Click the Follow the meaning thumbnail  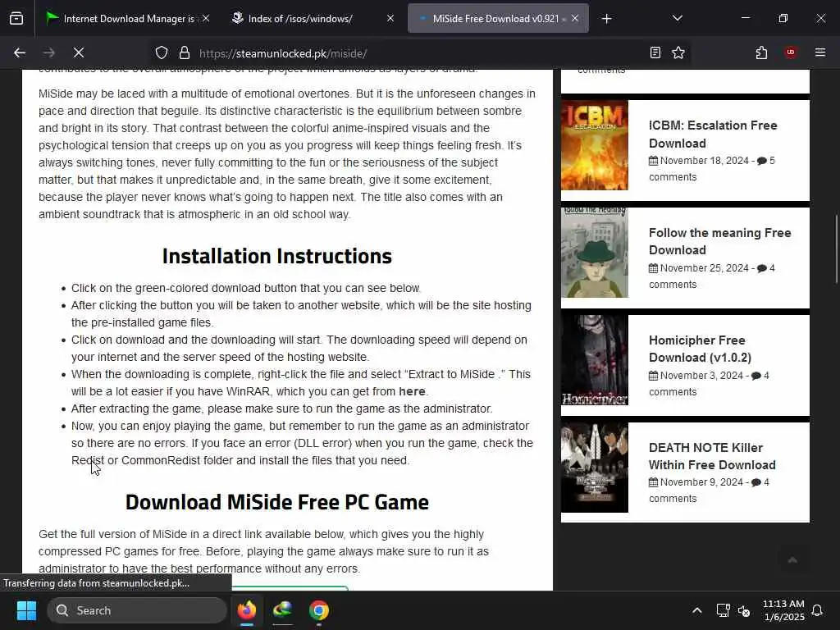594,253
